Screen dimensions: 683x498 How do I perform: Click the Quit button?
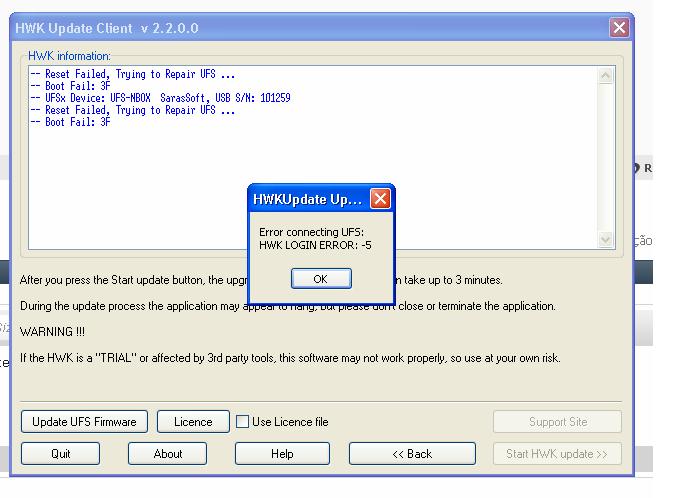click(60, 454)
